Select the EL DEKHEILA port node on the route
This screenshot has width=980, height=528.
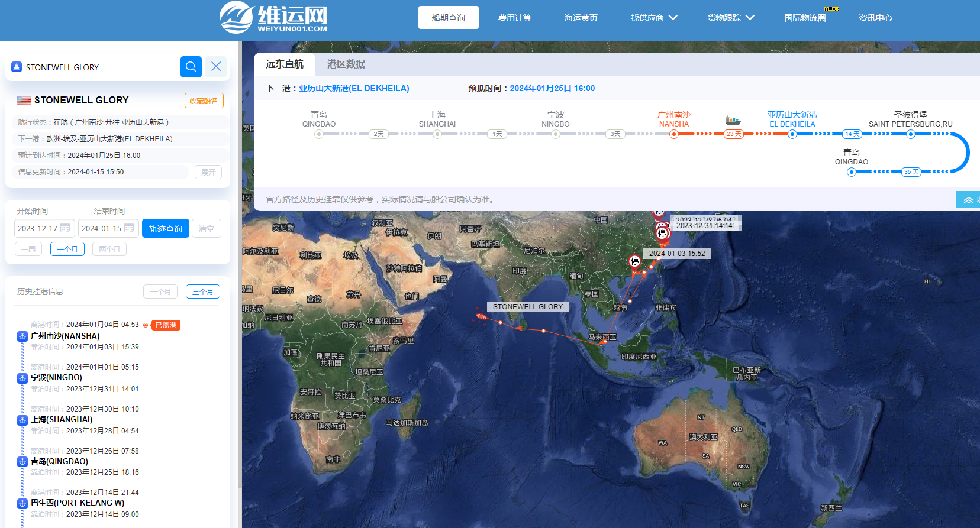(x=792, y=134)
